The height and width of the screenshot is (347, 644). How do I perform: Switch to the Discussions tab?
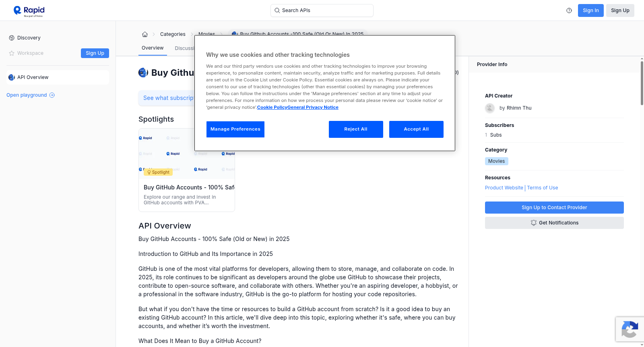(185, 48)
